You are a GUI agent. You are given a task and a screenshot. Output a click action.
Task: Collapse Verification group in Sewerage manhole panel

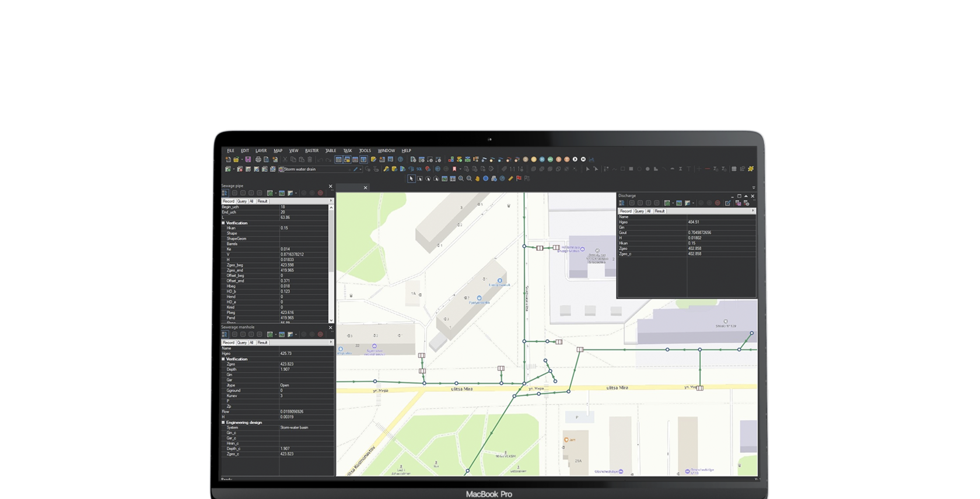[223, 359]
